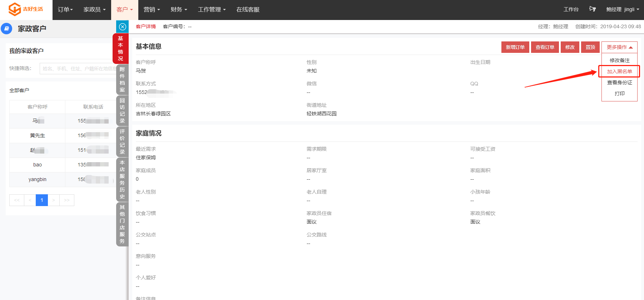Screen dimensions: 644x300
Task: Click the 客户称呼 column header
Action: click(x=38, y=107)
